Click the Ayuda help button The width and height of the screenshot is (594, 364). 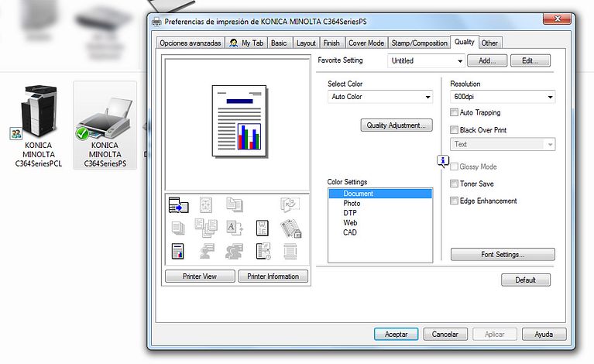pos(544,334)
